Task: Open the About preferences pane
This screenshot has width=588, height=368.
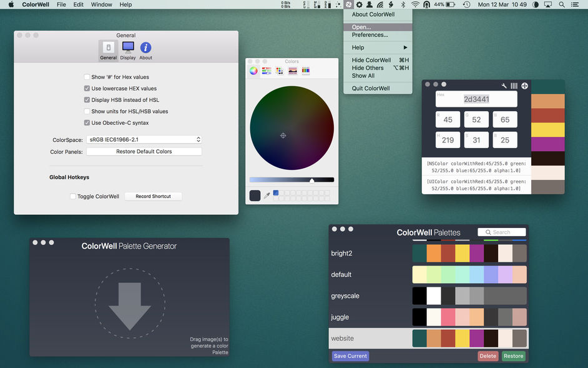Action: point(145,51)
